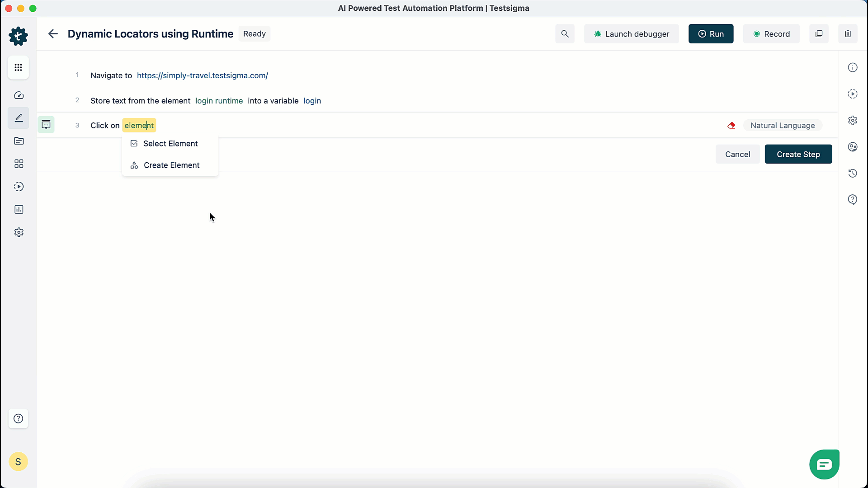Open the test data folder icon in sidebar

tap(19, 141)
